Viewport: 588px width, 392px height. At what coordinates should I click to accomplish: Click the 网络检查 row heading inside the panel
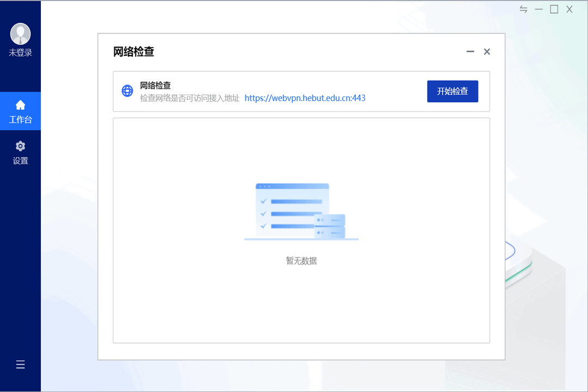click(157, 85)
